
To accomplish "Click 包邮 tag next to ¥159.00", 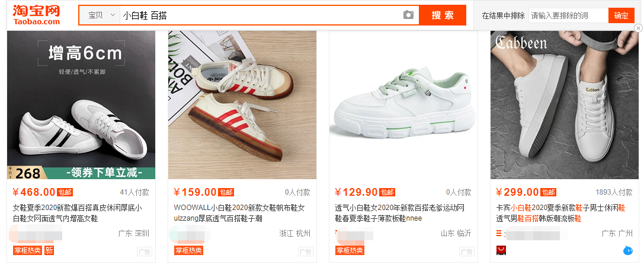I will pos(226,192).
